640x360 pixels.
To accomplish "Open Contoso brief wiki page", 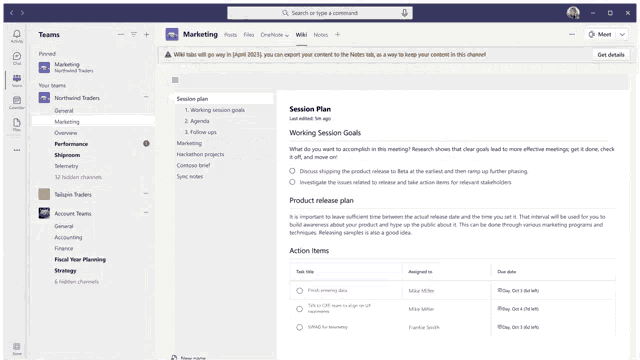I will 193,165.
